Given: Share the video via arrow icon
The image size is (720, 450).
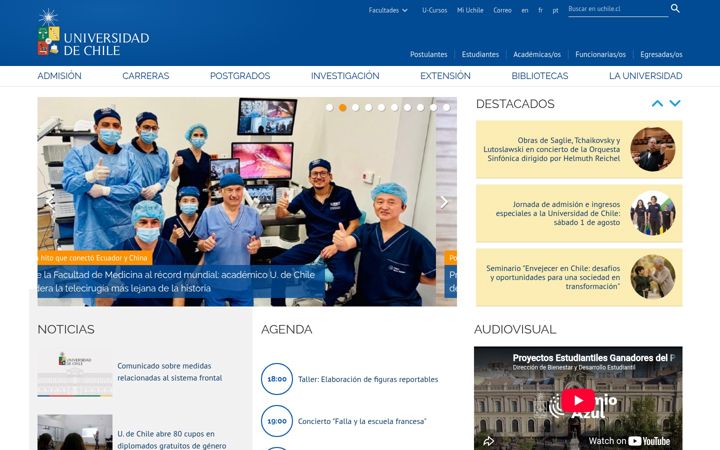Looking at the screenshot, I should [x=489, y=441].
